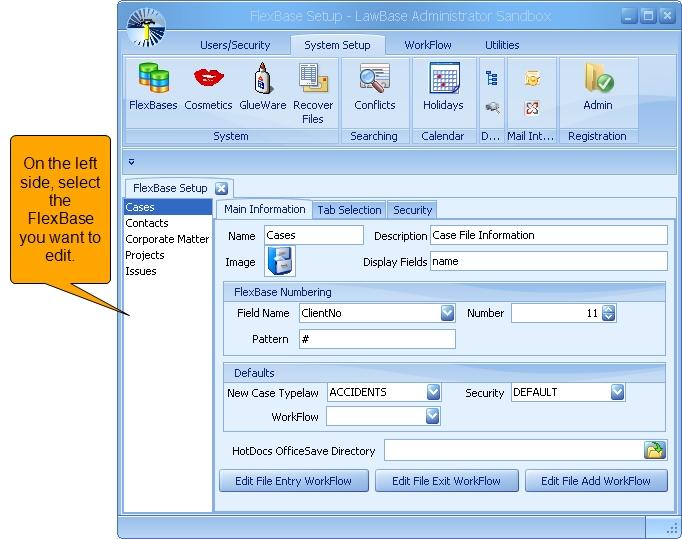Open the Utilities ribbon tab
682x539 pixels.
(x=502, y=45)
